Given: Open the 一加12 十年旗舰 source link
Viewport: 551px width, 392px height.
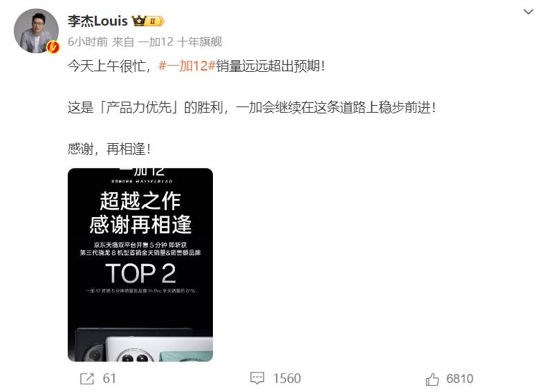Looking at the screenshot, I should click(x=180, y=41).
